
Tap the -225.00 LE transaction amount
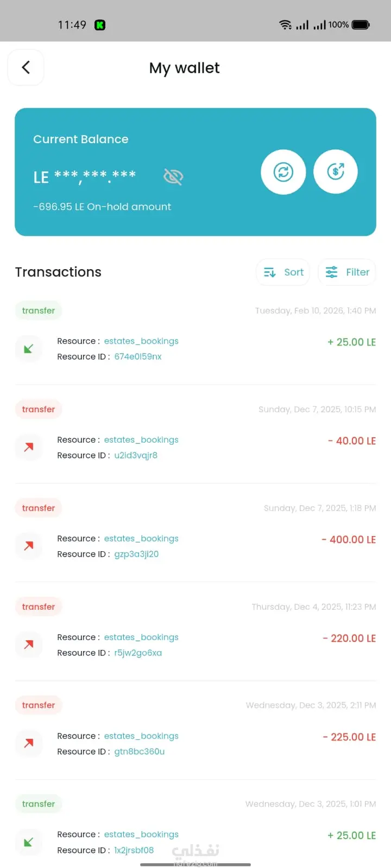[x=349, y=737]
